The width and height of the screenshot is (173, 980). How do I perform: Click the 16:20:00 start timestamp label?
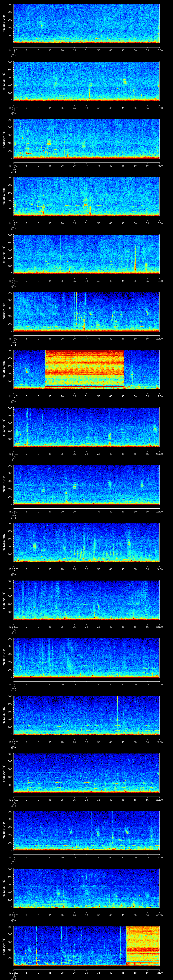13,396
